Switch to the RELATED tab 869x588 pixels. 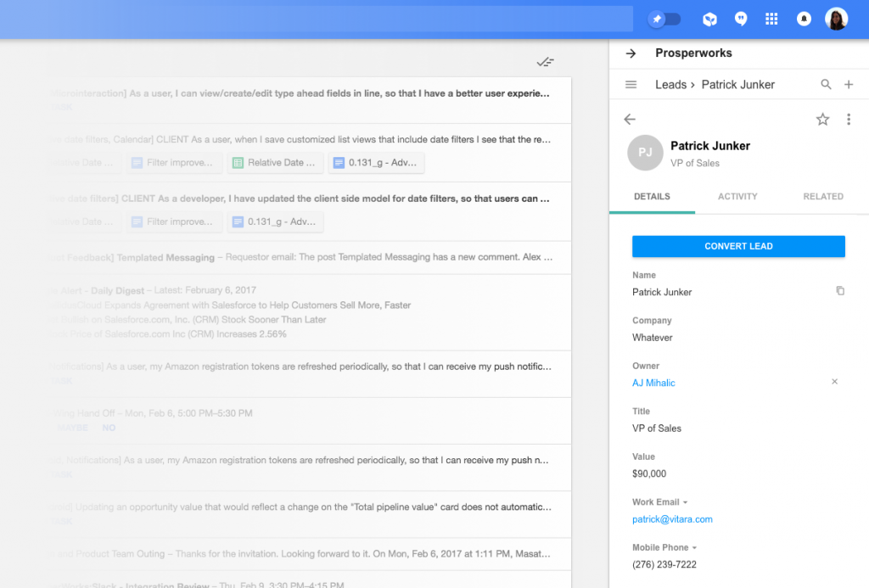pos(822,196)
